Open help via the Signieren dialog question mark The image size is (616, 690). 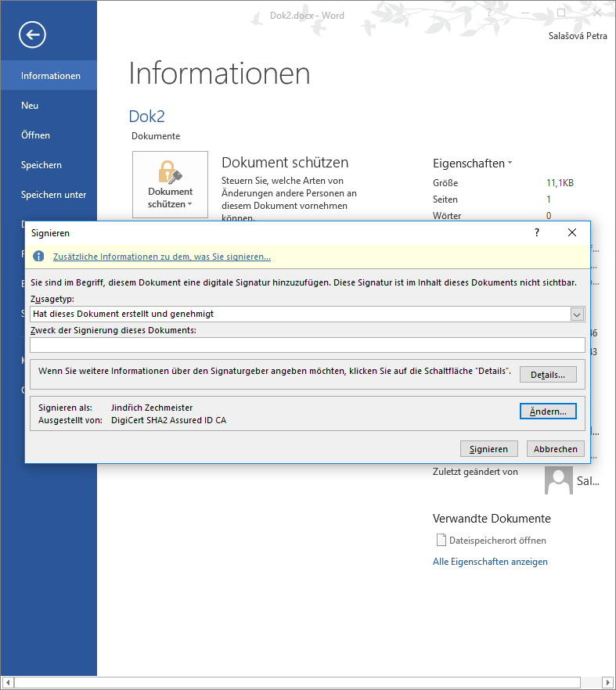(x=537, y=232)
